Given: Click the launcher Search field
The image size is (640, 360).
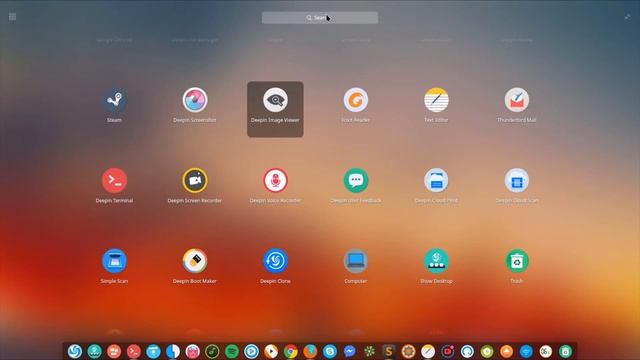Looking at the screenshot, I should 320,18.
